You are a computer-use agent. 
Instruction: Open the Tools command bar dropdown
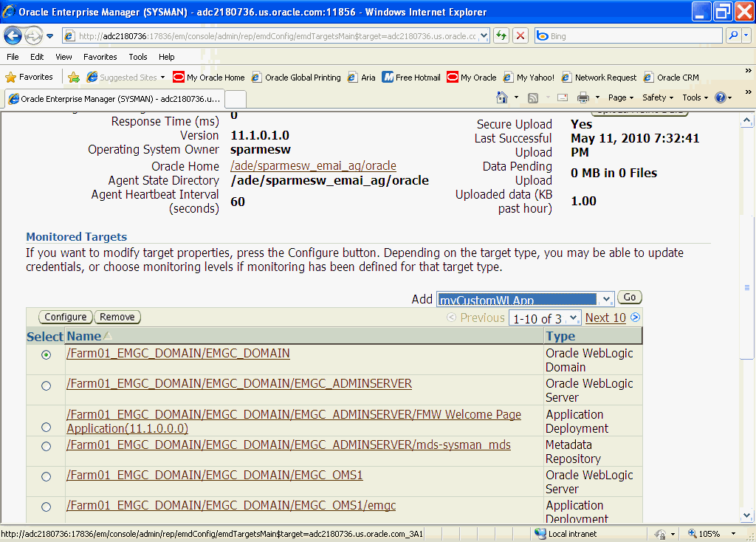tap(695, 97)
